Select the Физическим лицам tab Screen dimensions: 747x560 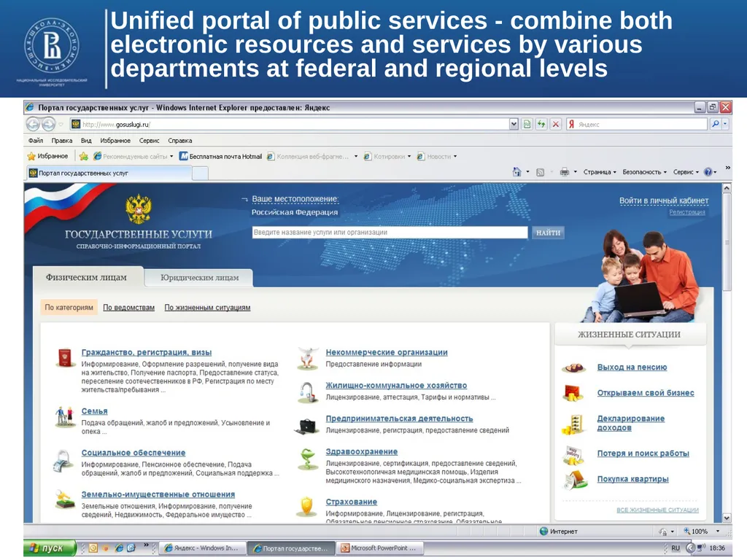point(87,277)
